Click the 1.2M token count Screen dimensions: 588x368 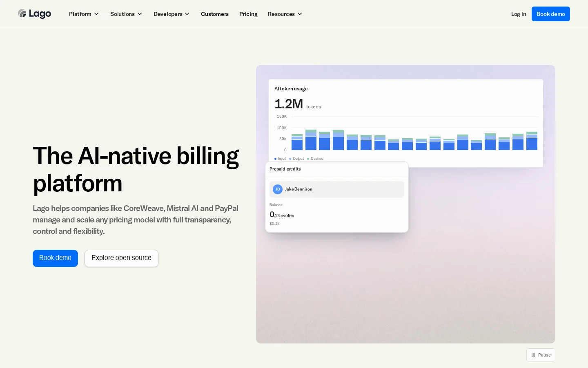coord(289,104)
